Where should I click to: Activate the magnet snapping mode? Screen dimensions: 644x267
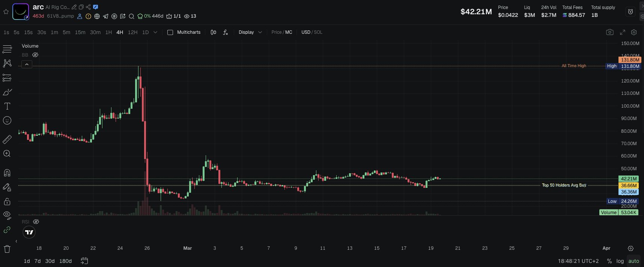pos(7,172)
